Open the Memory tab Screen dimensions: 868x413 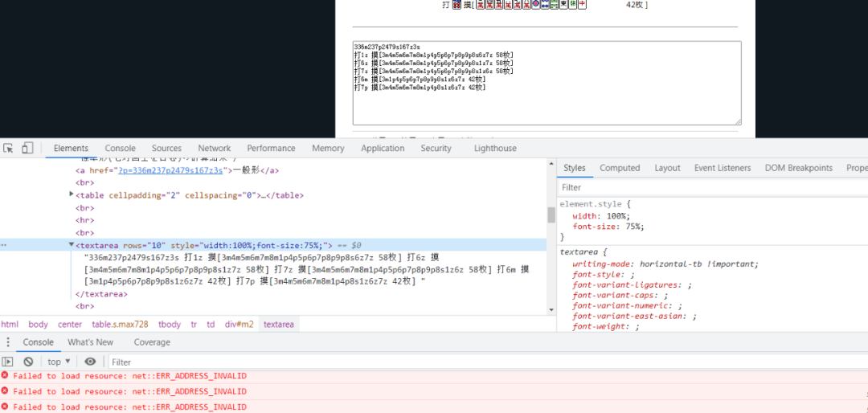[x=328, y=148]
